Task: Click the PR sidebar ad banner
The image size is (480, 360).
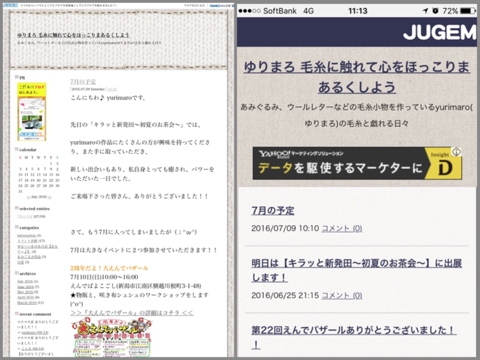Action: click(32, 112)
